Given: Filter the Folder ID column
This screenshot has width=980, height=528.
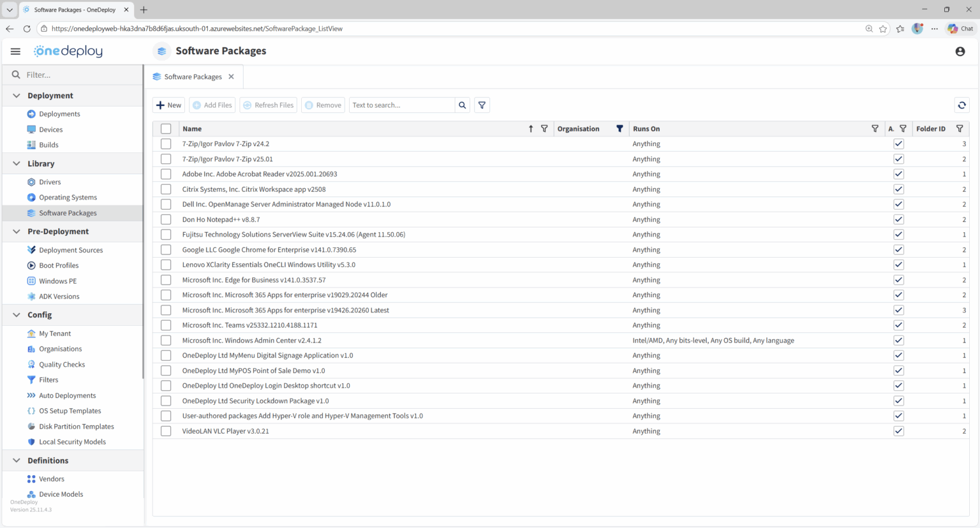Looking at the screenshot, I should coord(960,129).
